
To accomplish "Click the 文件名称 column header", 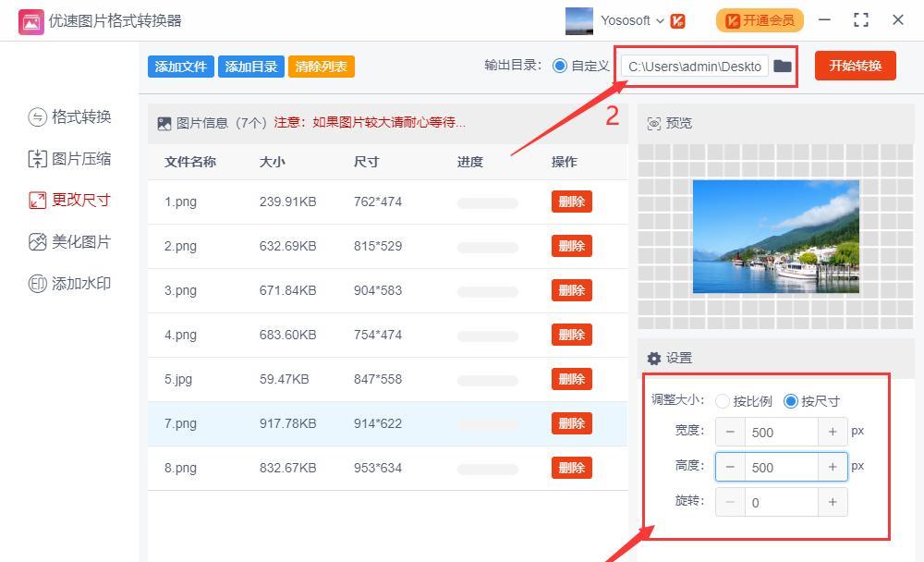I will [x=189, y=162].
